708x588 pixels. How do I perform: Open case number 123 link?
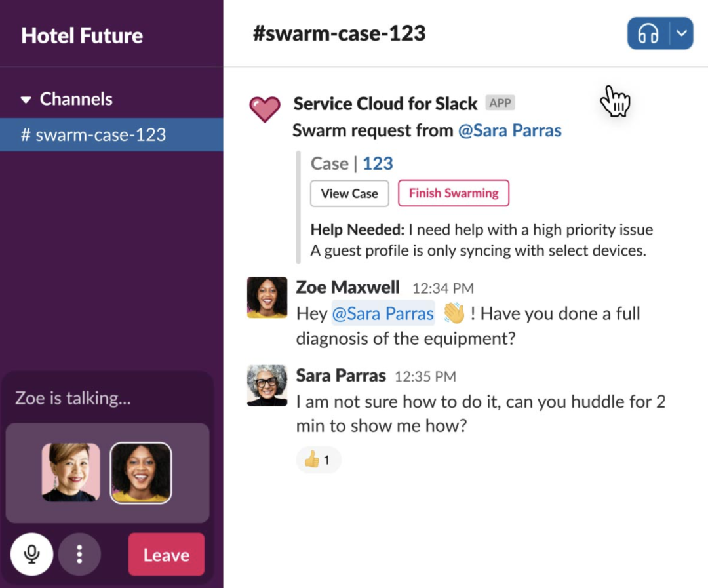coord(378,163)
